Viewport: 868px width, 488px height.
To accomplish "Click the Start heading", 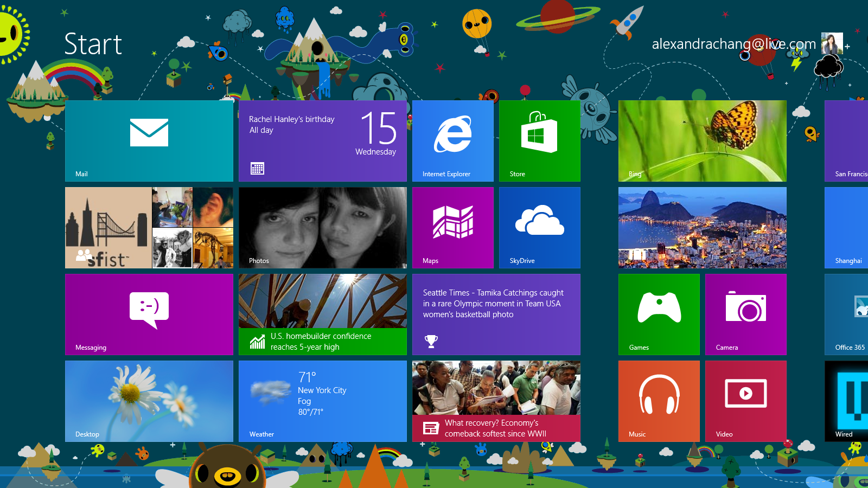I will click(93, 44).
